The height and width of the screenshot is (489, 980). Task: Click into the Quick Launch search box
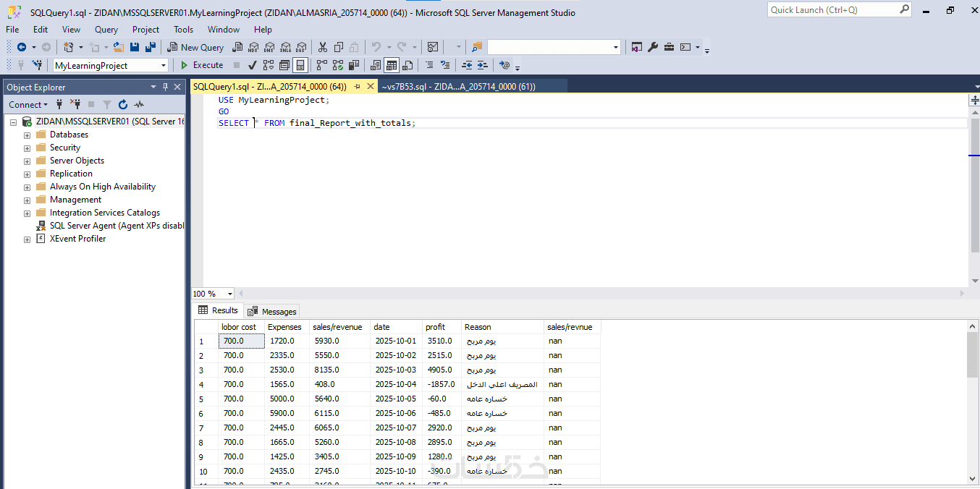(832, 9)
